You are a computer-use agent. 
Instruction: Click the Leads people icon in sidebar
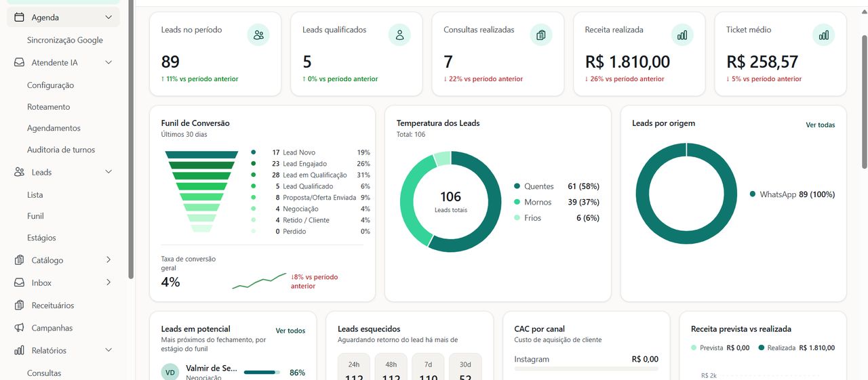[x=19, y=172]
